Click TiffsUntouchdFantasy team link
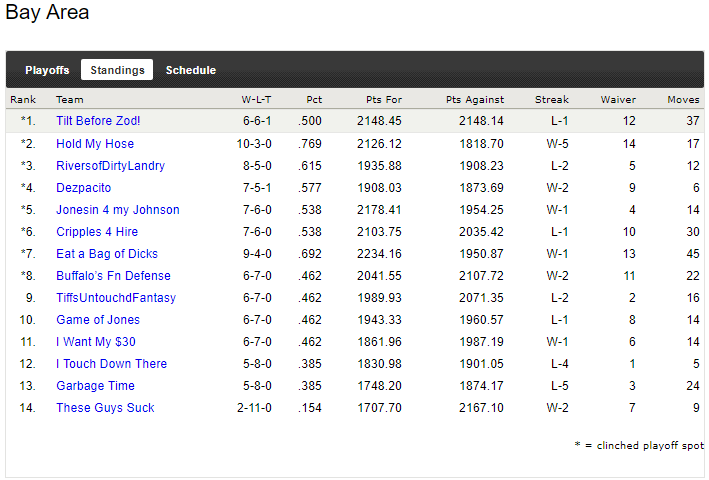The width and height of the screenshot is (709, 480). click(x=116, y=298)
